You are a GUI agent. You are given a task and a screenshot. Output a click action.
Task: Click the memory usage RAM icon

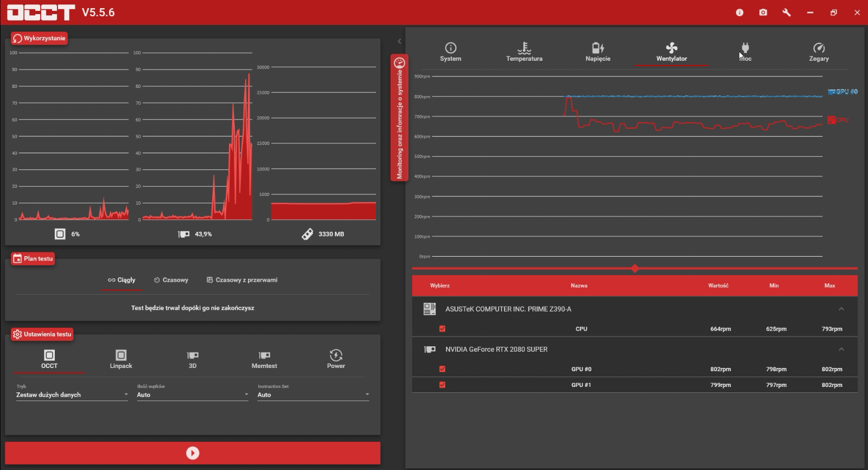pyautogui.click(x=307, y=234)
